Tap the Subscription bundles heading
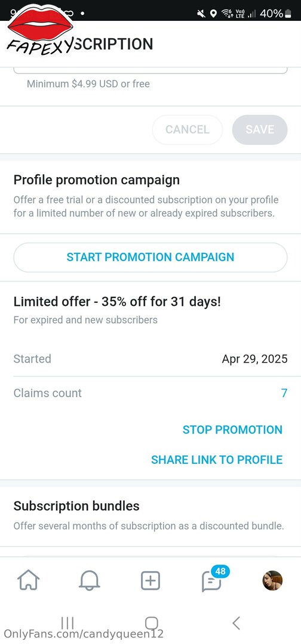Screen dimensions: 301x644 76,506
